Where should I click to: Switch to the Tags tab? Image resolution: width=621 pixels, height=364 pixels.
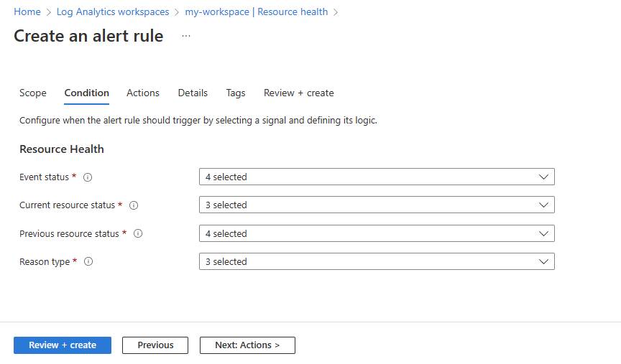236,93
